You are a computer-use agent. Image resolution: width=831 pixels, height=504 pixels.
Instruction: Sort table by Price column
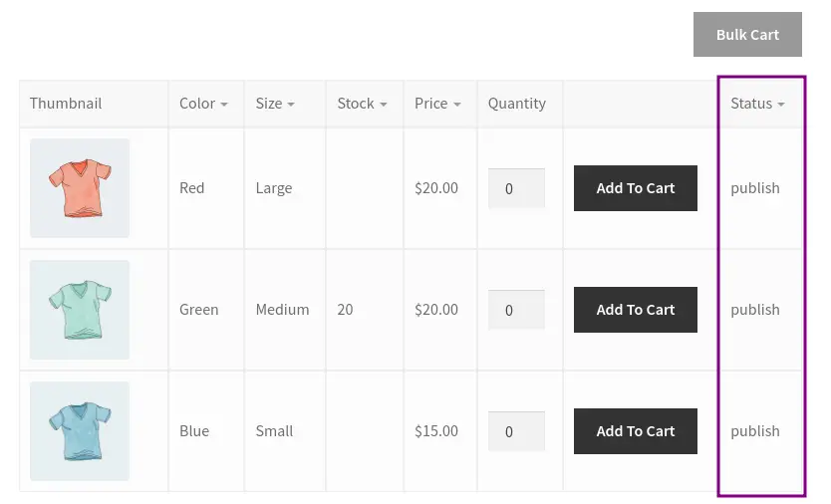click(437, 104)
